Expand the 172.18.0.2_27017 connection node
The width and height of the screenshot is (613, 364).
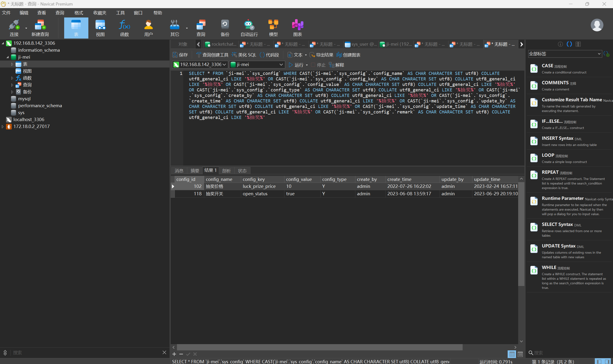click(x=3, y=127)
